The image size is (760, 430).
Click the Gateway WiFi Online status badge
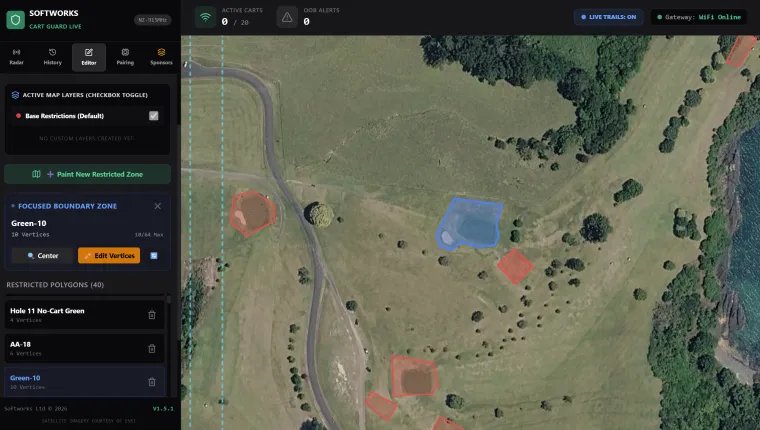tap(699, 17)
